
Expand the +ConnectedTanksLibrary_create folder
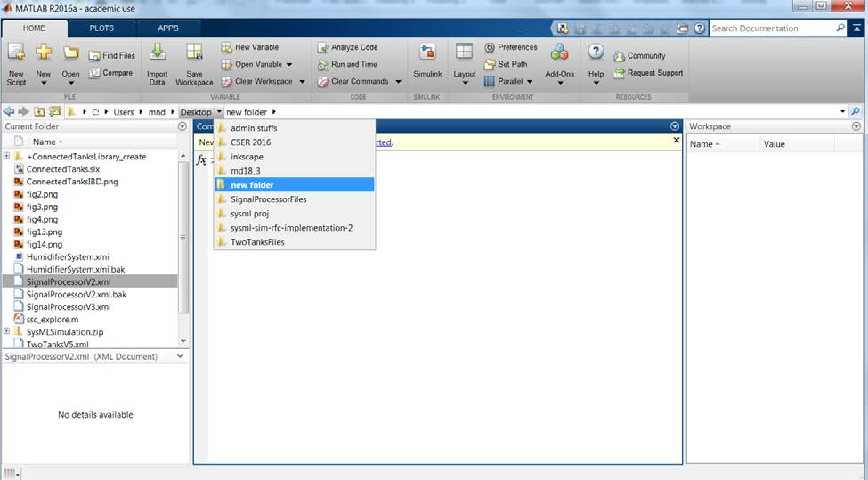pos(7,157)
